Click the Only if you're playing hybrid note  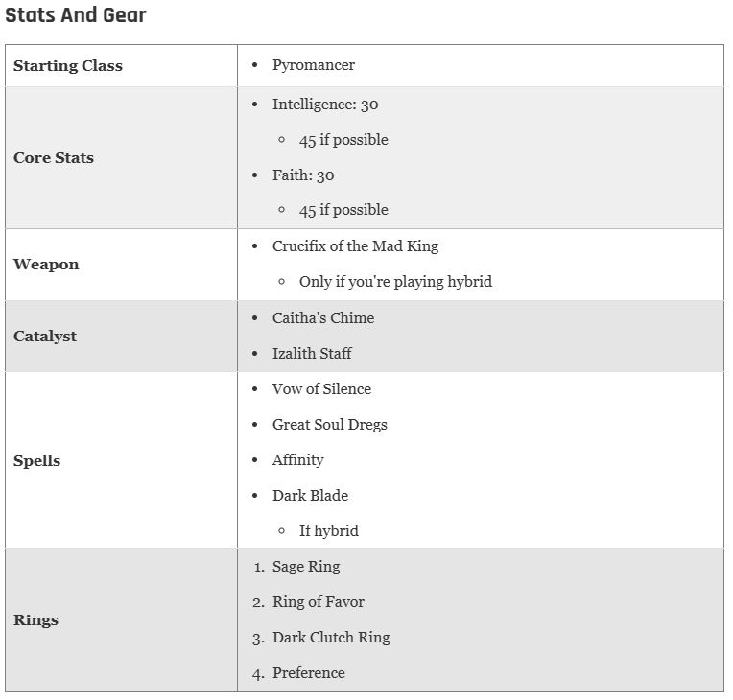point(395,282)
